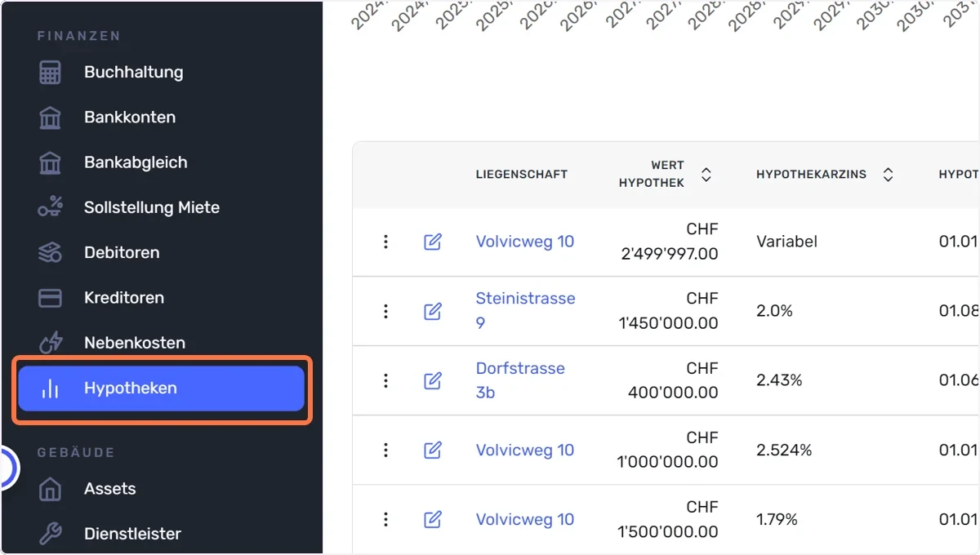Open the Volvicweg 10 link with CHF 2'499'997.00
Screen dimensions: 980x555
point(525,242)
